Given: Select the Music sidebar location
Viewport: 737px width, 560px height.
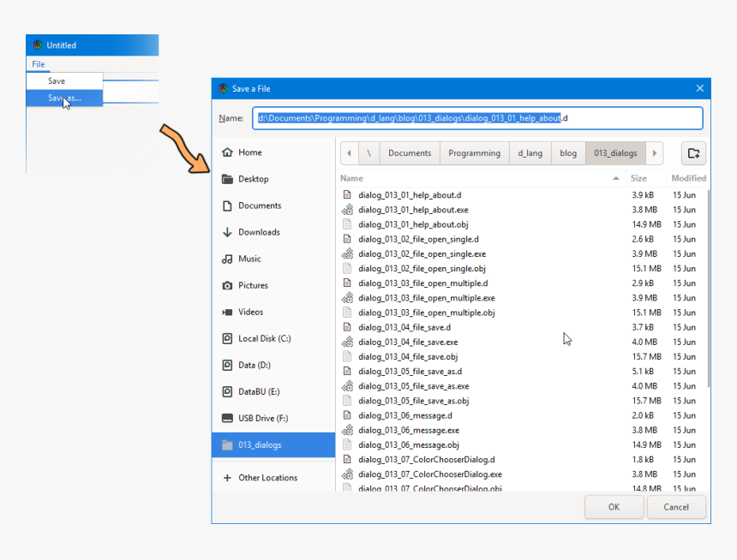Looking at the screenshot, I should click(x=249, y=259).
